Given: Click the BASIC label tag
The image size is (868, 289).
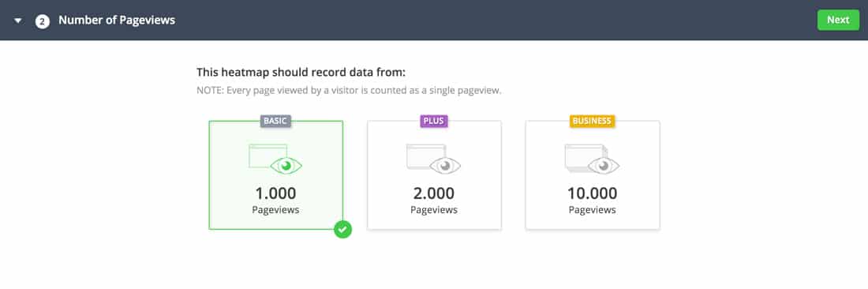Looking at the screenshot, I should [x=275, y=122].
